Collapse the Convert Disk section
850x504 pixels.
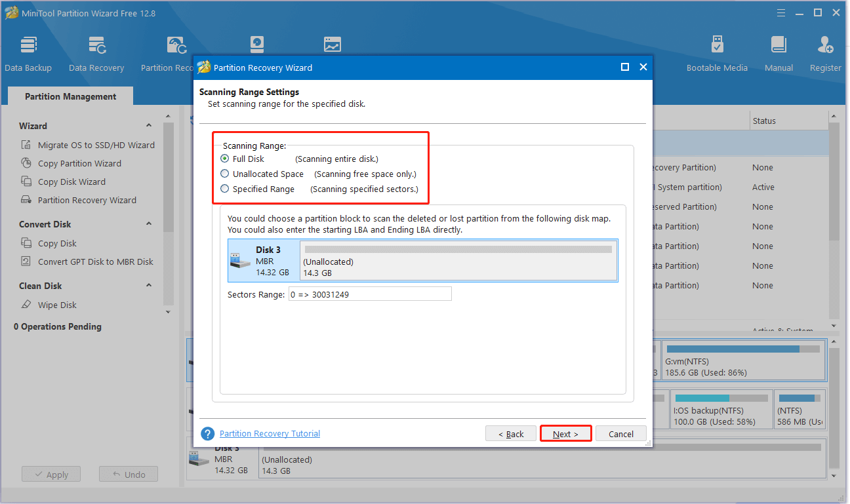[x=149, y=224]
